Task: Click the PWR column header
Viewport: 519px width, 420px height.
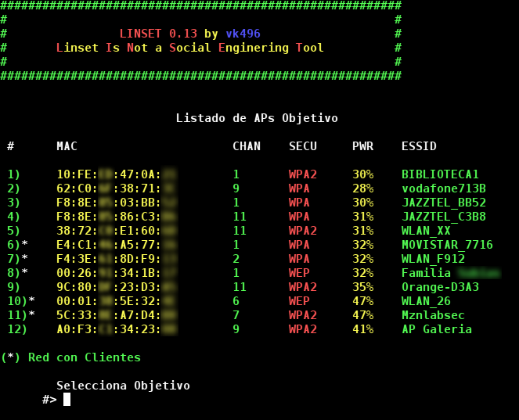Action: [x=362, y=146]
